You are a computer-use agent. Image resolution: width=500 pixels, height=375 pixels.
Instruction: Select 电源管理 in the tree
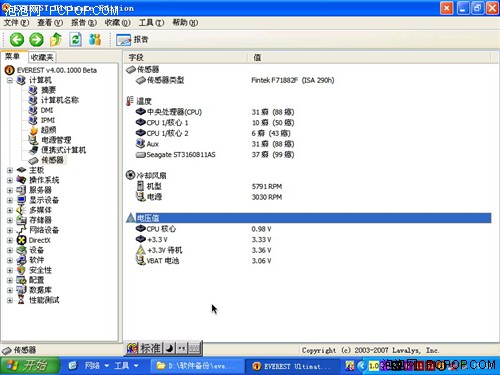point(56,140)
